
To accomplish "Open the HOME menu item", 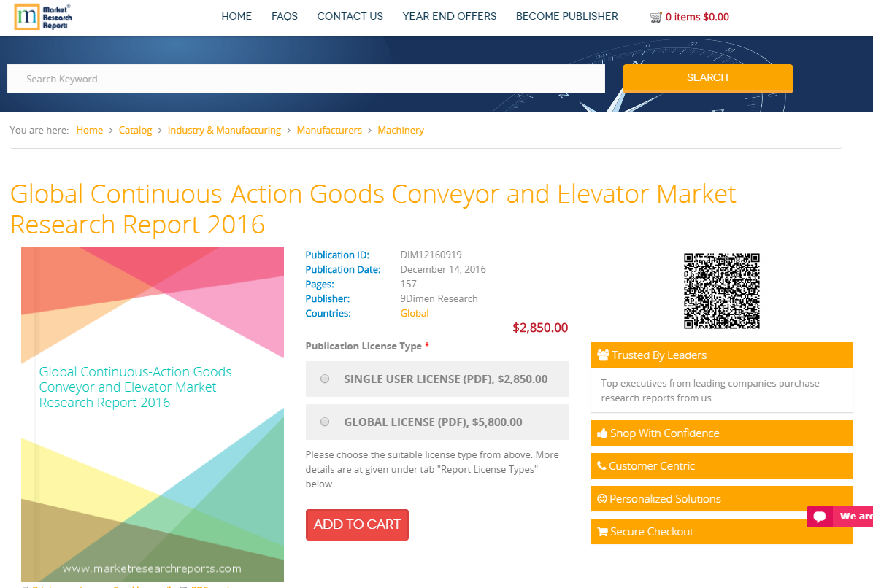I will pyautogui.click(x=236, y=16).
